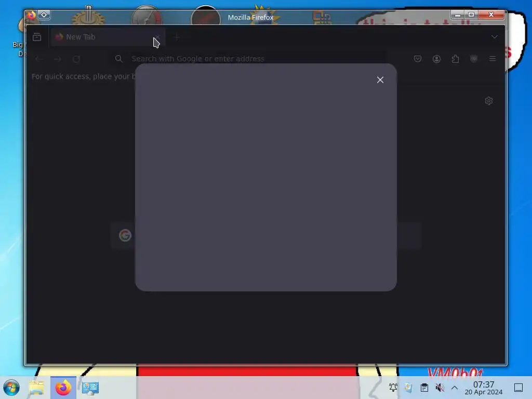Reload the current page
The height and width of the screenshot is (399, 532).
coord(76,59)
